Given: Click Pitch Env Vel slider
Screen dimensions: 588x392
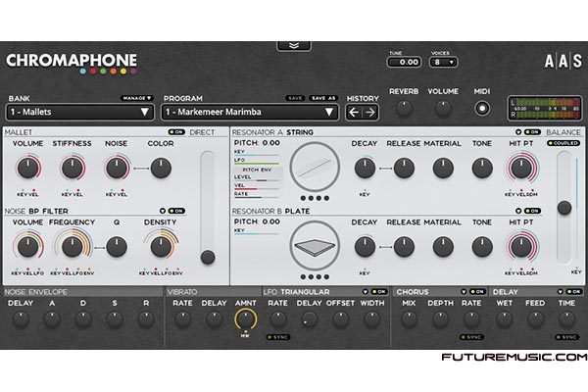Looking at the screenshot, I should coord(257,189).
